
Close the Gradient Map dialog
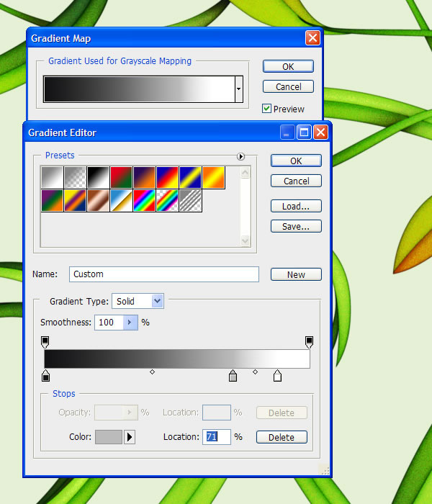(312, 38)
